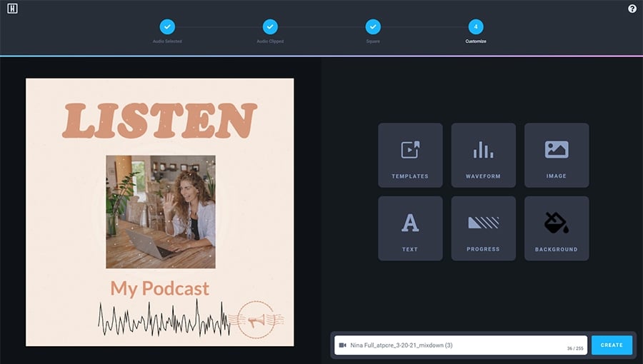Open the Waveform options
This screenshot has width=643, height=364.
(483, 155)
